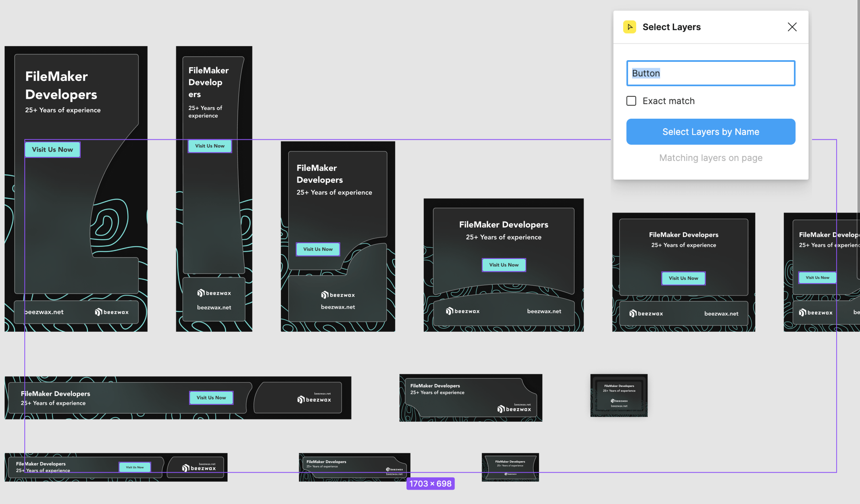
Task: Click Visit Us Now on tall left banner
Action: (53, 150)
